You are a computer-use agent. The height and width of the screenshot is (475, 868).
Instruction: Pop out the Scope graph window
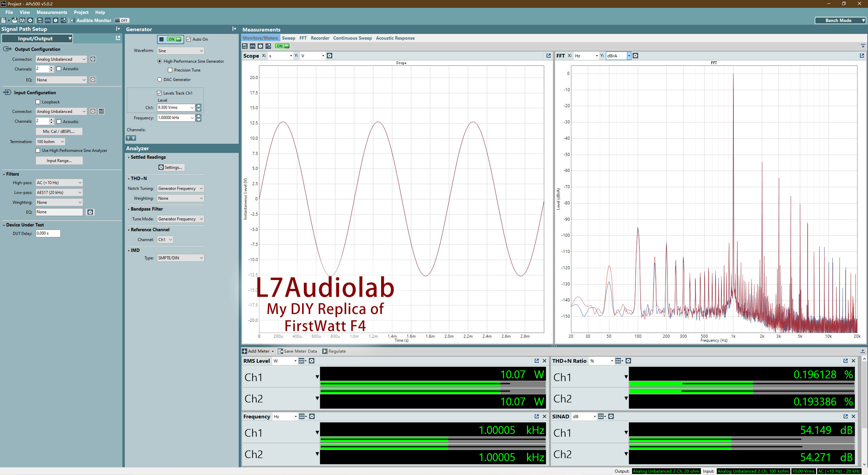pos(549,56)
